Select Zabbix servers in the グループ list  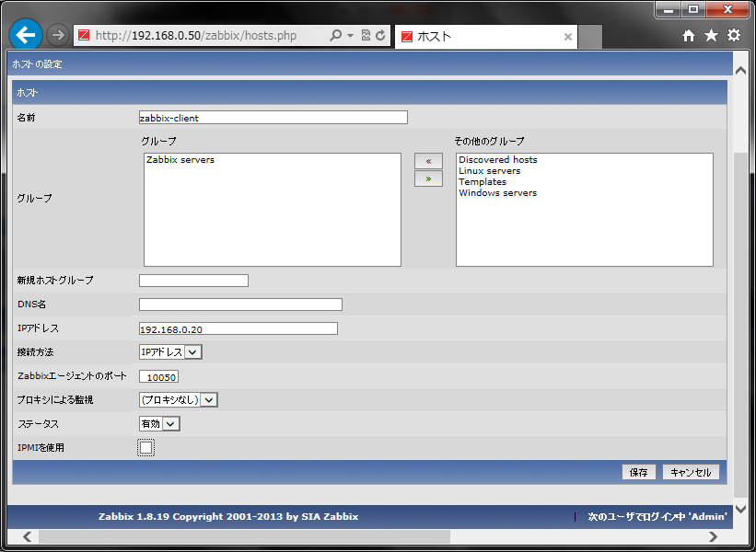point(180,159)
